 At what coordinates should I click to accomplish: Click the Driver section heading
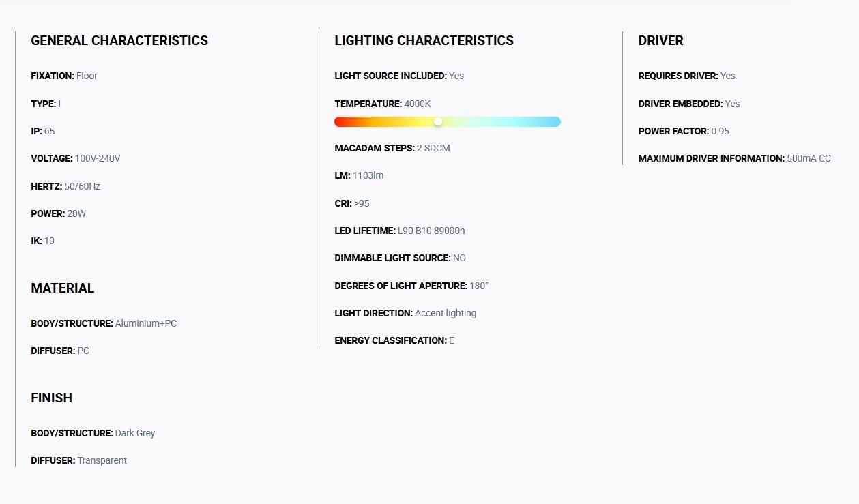coord(660,40)
